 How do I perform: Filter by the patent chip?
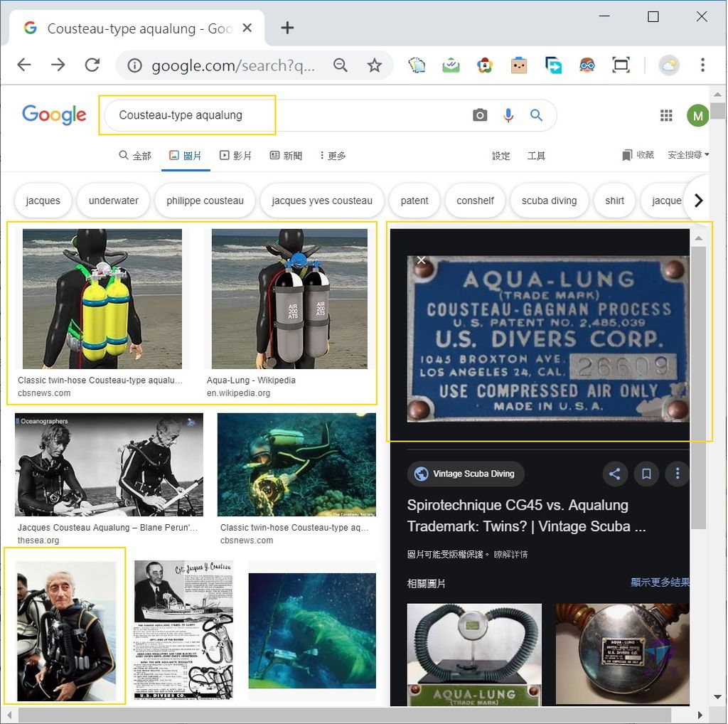click(x=414, y=201)
